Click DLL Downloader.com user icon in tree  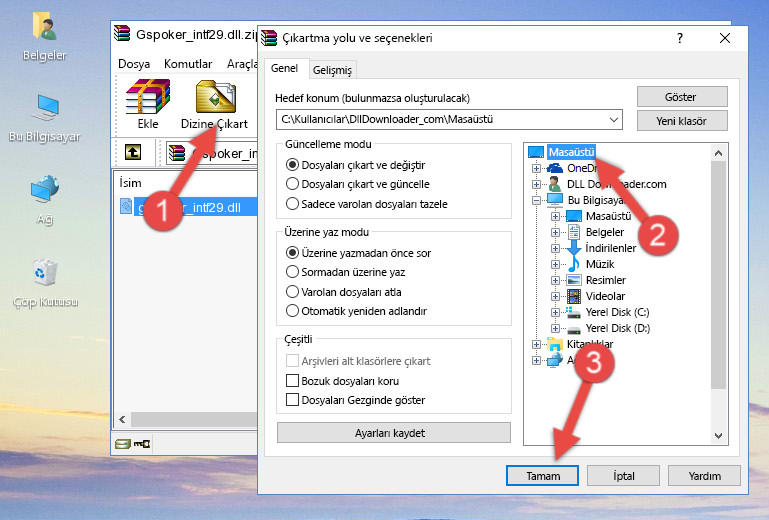pos(555,184)
